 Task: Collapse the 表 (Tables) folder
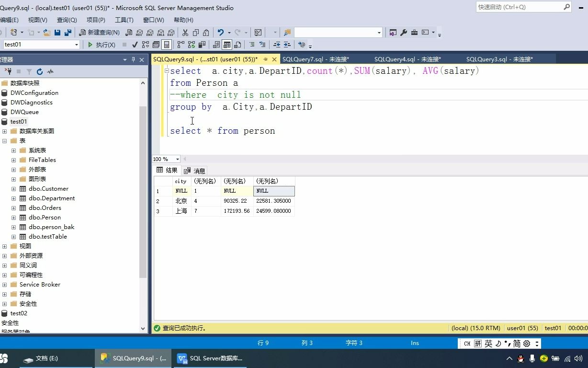click(4, 140)
